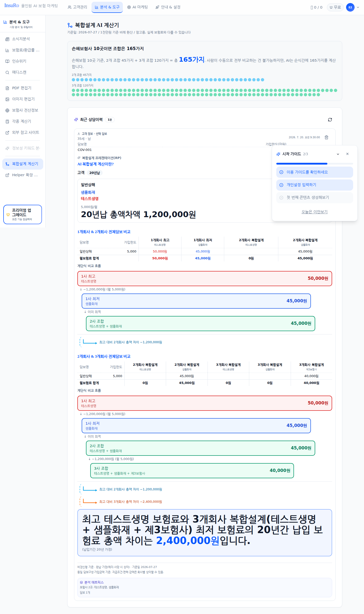Switch to the AI 마케팅 tab
The image size is (364, 614).
click(x=138, y=7)
